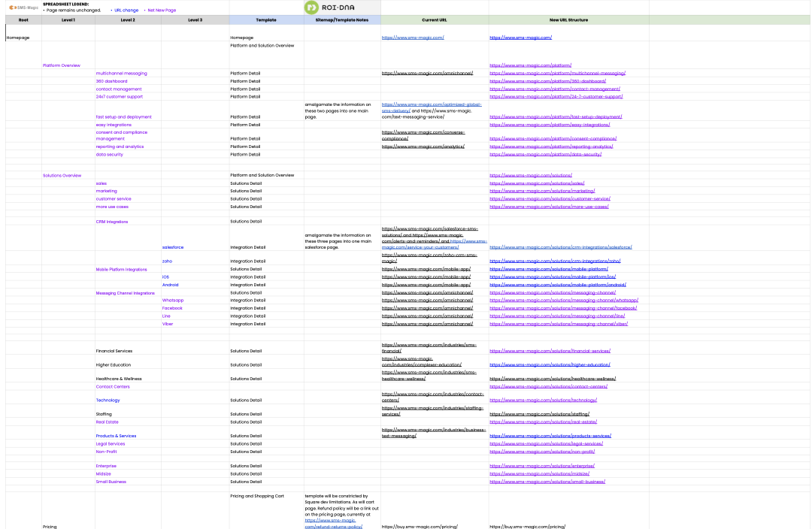812x529 pixels.
Task: Open the solutions/sales link
Action: click(537, 183)
